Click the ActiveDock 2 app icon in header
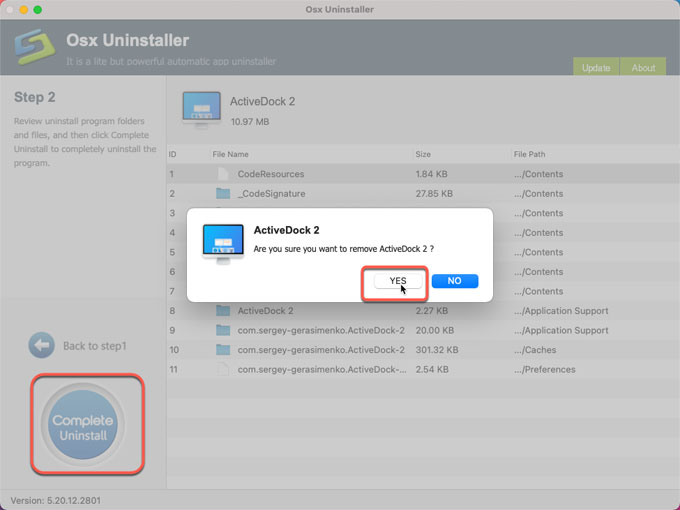Image resolution: width=680 pixels, height=510 pixels. click(x=202, y=110)
